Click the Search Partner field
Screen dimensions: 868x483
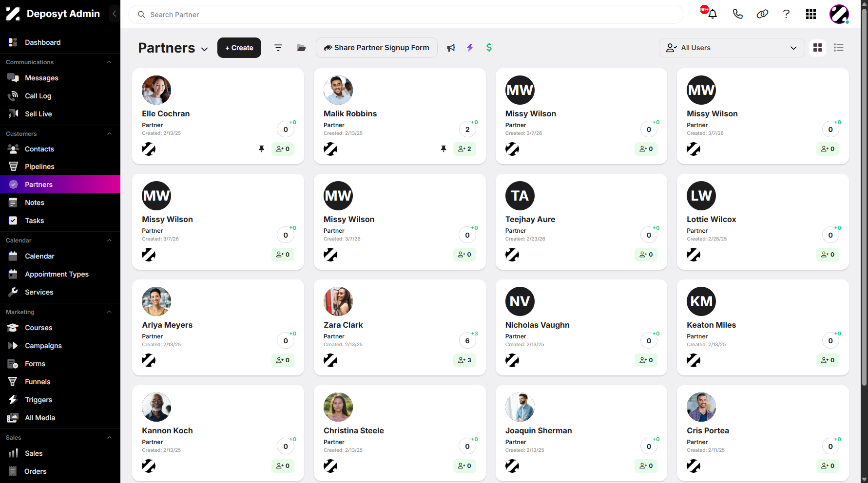[406, 15]
